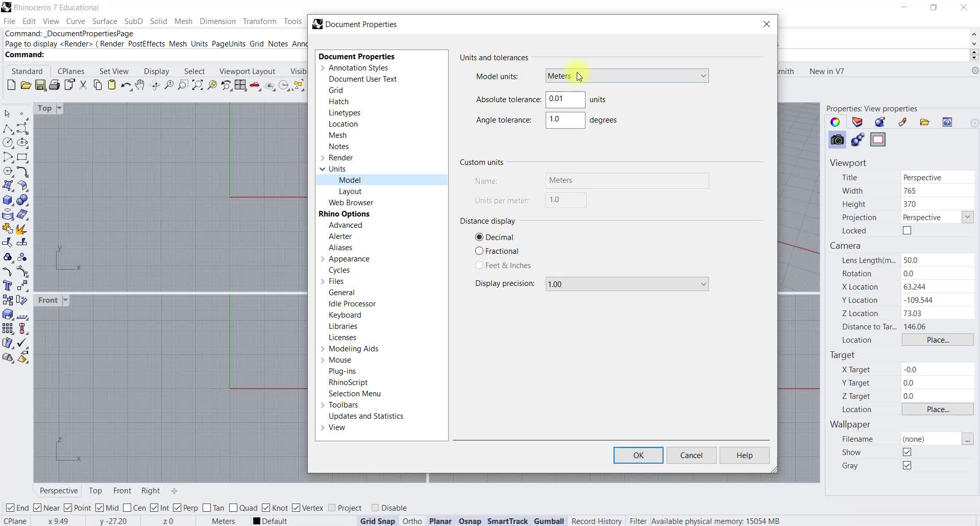Select the Circle tool in sidebar
Viewport: 980px width, 526px height.
click(8, 143)
